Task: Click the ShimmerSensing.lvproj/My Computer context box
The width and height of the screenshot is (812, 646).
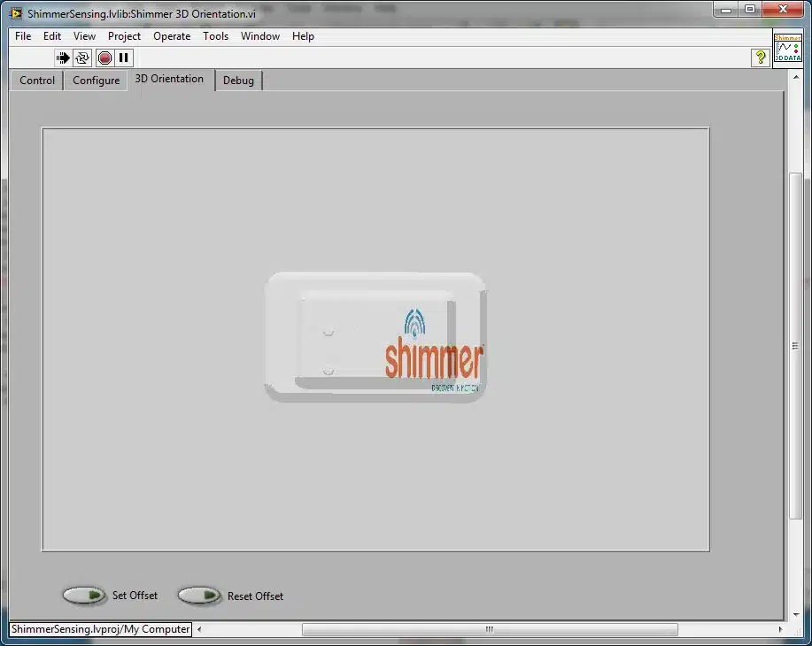Action: click(x=100, y=629)
